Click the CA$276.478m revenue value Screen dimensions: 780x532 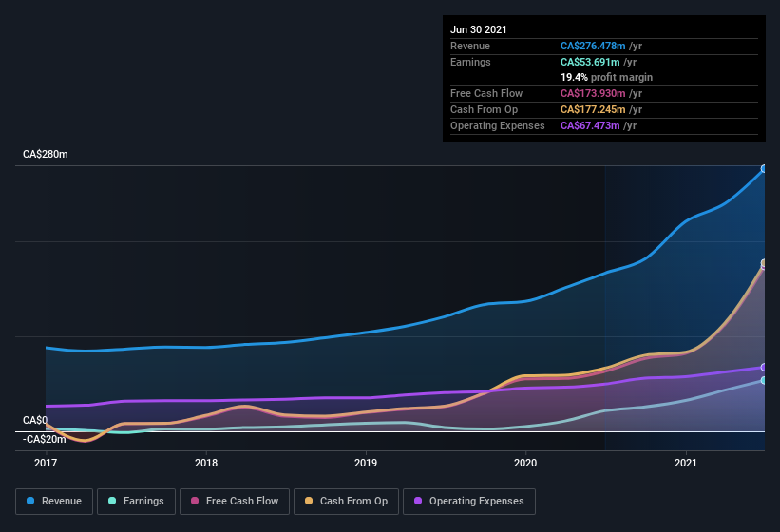click(x=593, y=46)
